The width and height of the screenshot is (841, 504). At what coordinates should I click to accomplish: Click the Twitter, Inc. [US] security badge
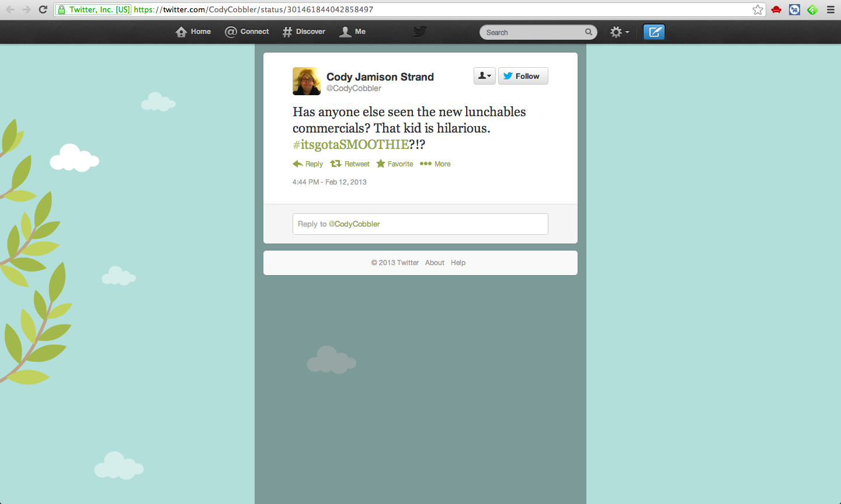(93, 9)
